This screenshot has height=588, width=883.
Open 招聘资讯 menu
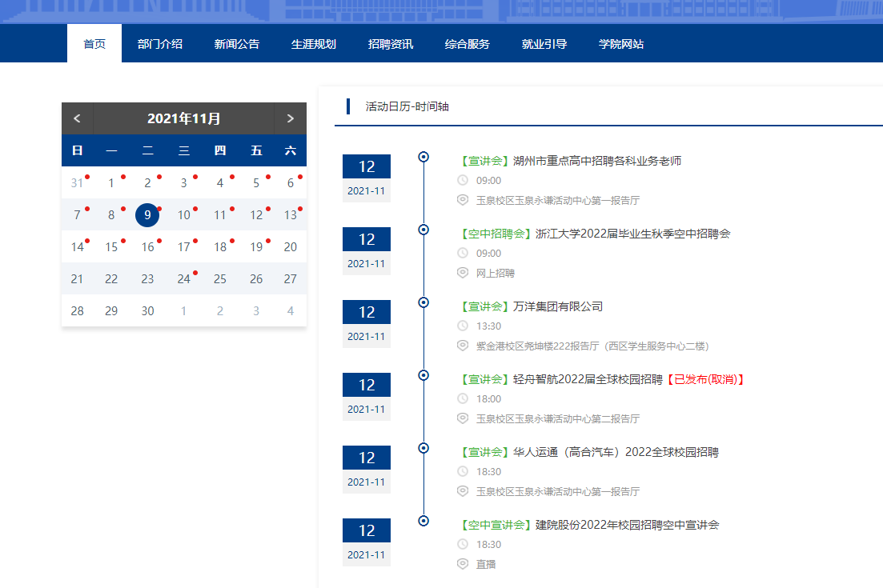tap(390, 43)
